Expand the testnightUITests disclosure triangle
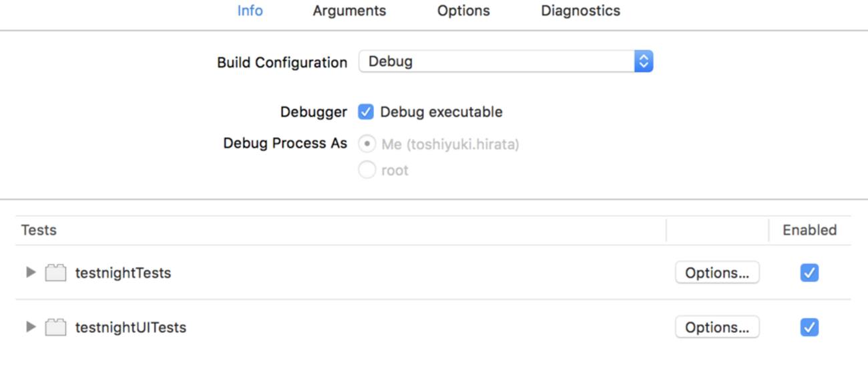Screen dimensions: 868x387 [x=30, y=328]
